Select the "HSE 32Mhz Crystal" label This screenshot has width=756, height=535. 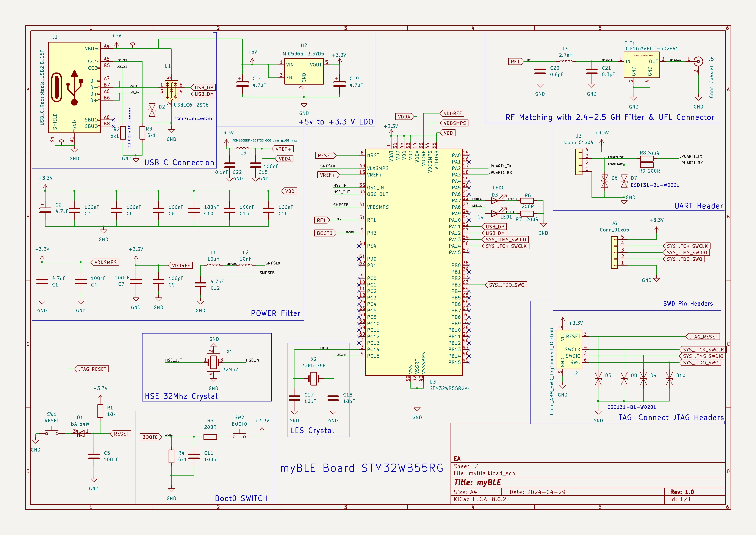[182, 396]
